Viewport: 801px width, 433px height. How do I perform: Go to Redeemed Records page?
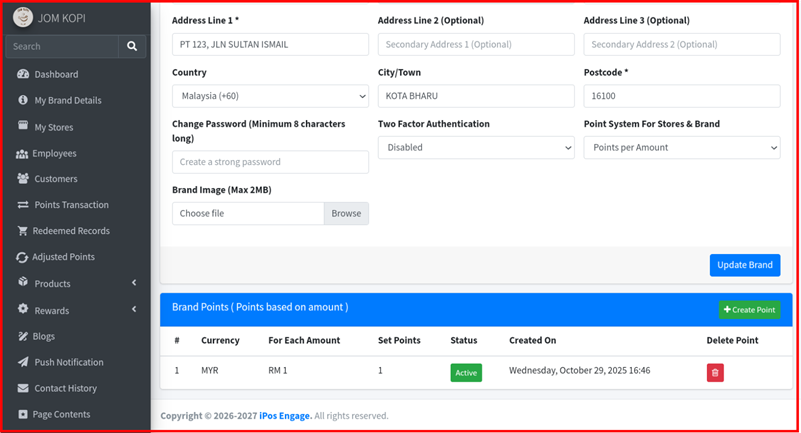[x=72, y=231]
